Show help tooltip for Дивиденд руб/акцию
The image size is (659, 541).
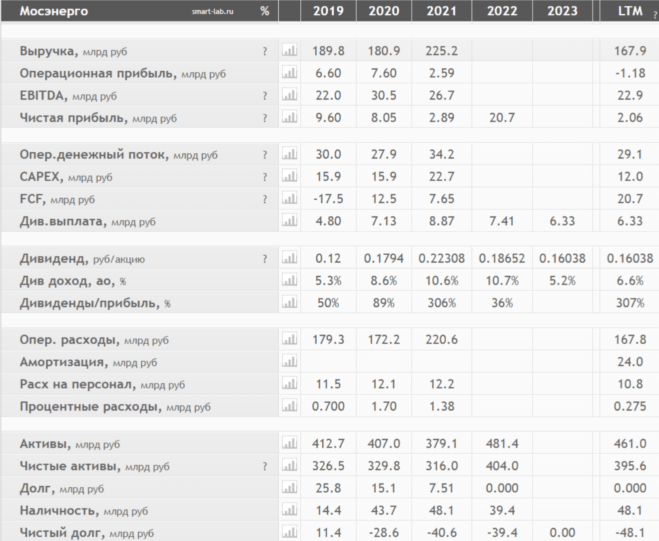265,259
